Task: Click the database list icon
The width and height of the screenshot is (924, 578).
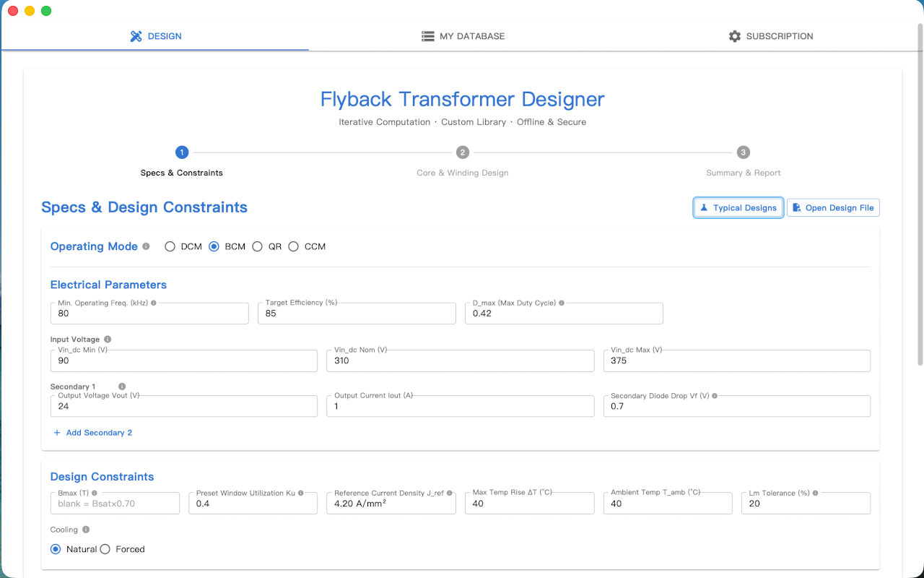Action: [428, 36]
